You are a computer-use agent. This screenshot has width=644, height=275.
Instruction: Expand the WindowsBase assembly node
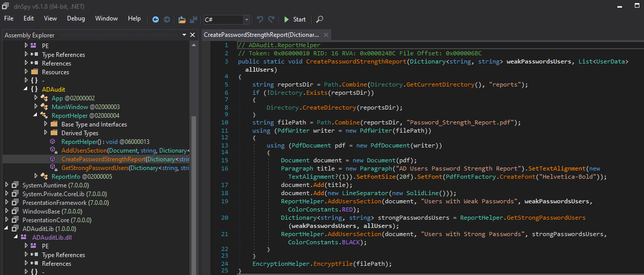7,211
